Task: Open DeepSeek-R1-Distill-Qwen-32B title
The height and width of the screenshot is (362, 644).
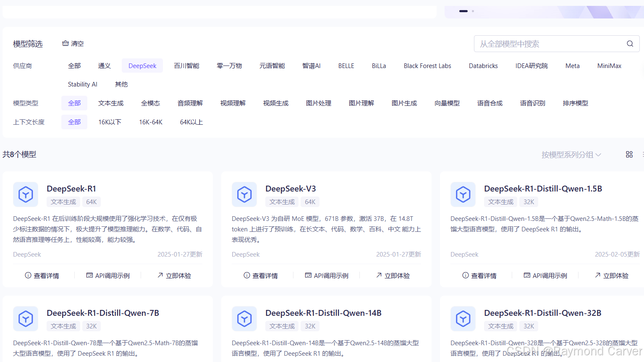Action: [542, 313]
